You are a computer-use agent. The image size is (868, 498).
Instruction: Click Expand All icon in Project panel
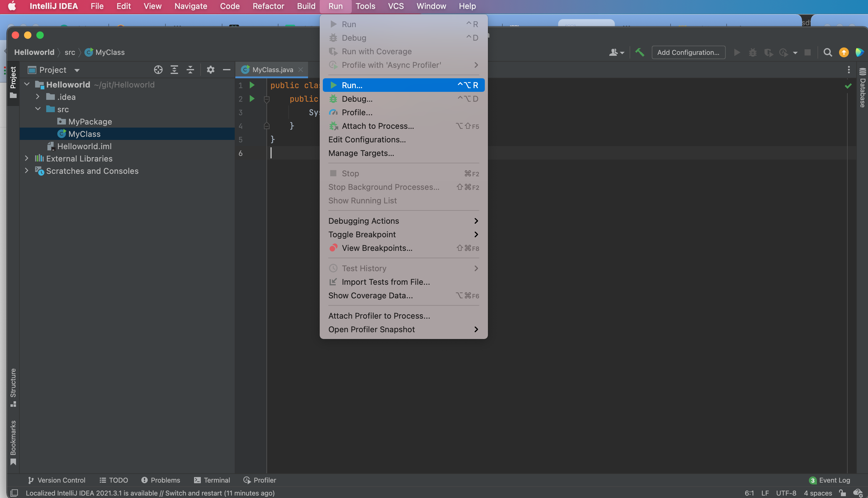click(174, 70)
